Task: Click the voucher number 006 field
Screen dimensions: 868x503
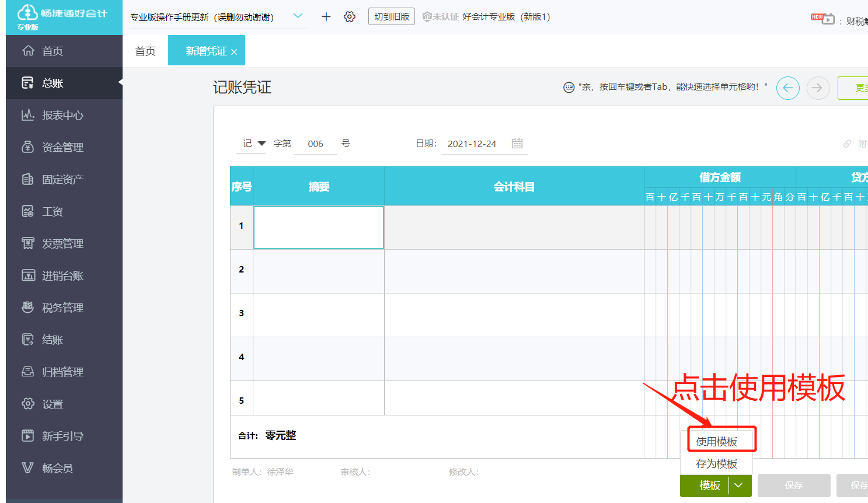Action: coord(315,144)
